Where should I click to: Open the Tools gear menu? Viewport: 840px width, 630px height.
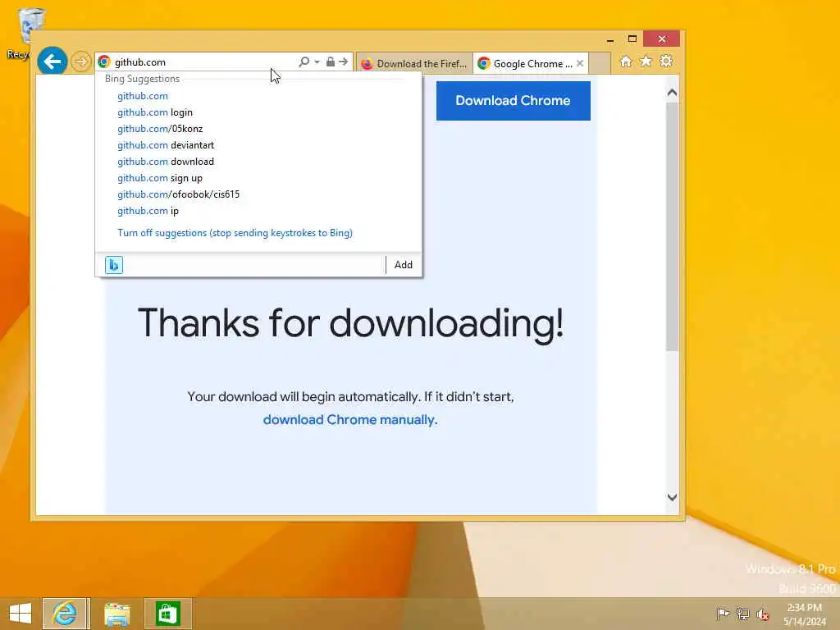click(666, 62)
